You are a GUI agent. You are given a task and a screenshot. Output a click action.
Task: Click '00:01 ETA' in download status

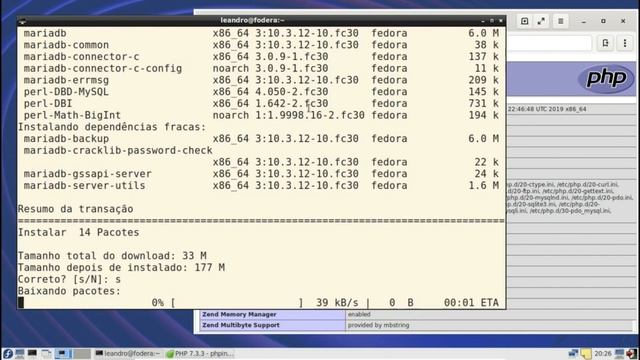click(x=471, y=303)
